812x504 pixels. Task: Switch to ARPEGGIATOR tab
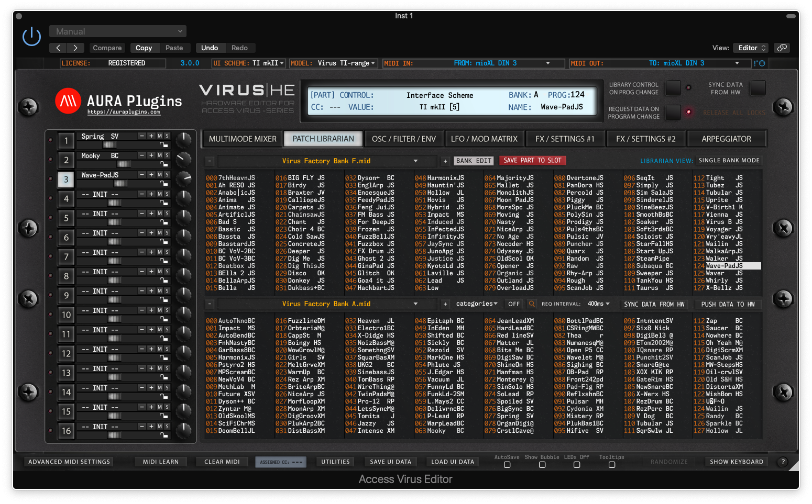[x=726, y=139]
